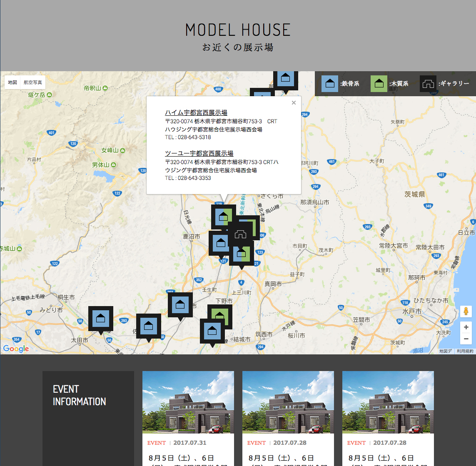Switch to 地図 map view
This screenshot has height=466, width=476.
coord(12,82)
